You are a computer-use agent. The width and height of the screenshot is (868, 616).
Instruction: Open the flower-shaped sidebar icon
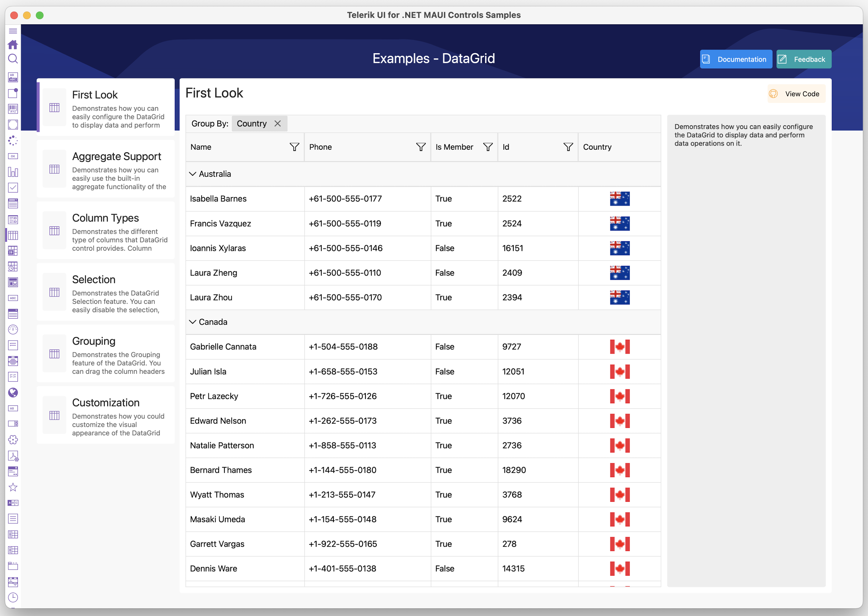click(x=13, y=440)
